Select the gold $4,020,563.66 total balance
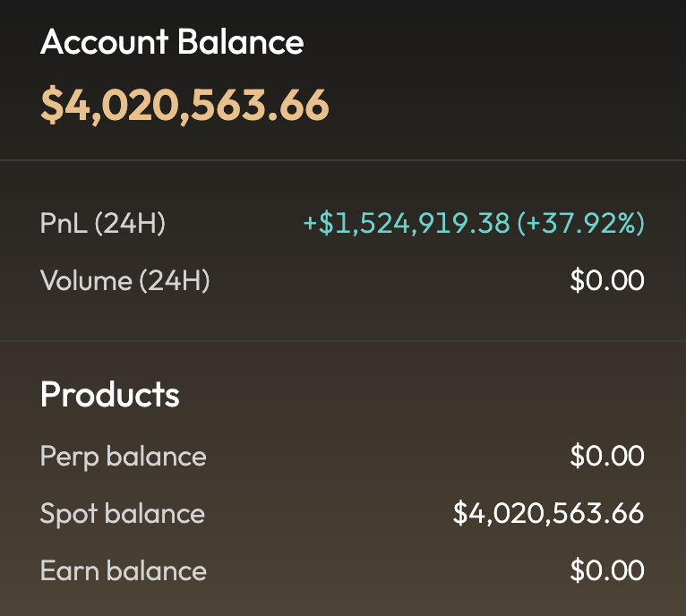This screenshot has width=686, height=616. [184, 106]
